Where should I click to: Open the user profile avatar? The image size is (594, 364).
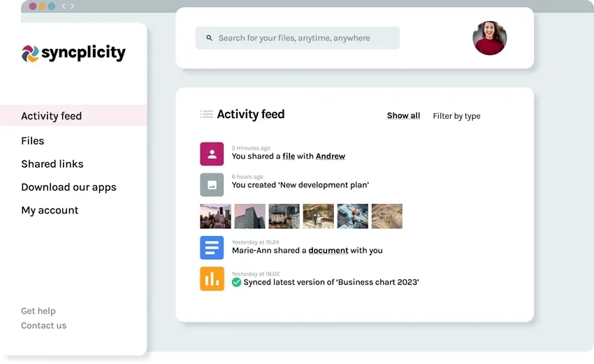coord(489,38)
